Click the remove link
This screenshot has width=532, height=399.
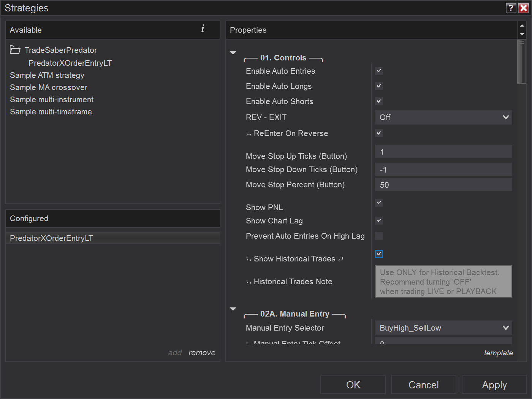click(202, 353)
